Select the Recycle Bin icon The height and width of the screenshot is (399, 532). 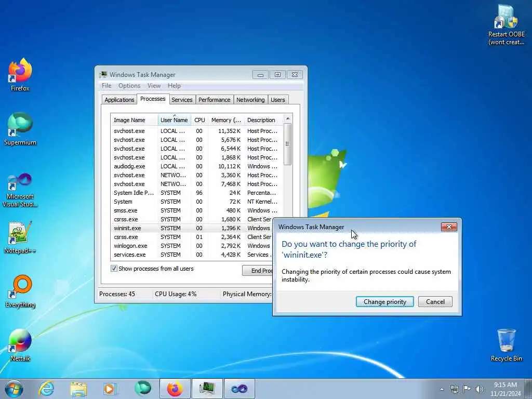506,345
